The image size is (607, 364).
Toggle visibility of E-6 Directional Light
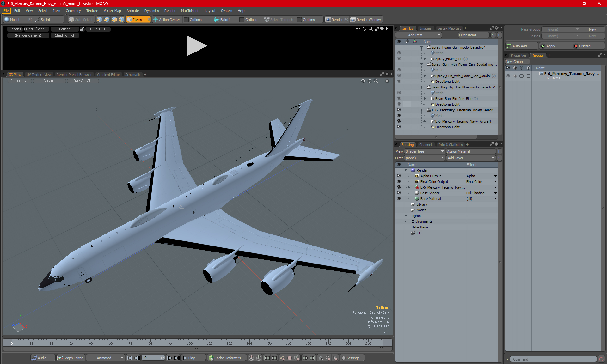[x=399, y=127]
